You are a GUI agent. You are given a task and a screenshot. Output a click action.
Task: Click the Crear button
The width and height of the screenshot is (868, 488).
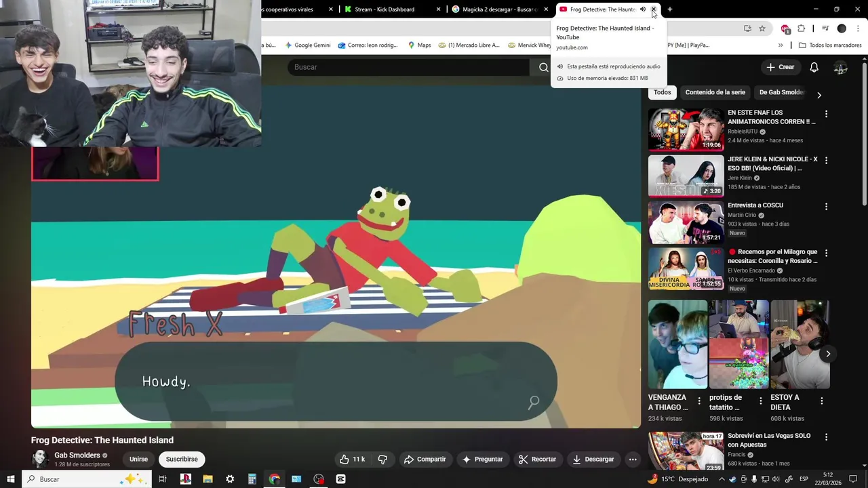780,67
